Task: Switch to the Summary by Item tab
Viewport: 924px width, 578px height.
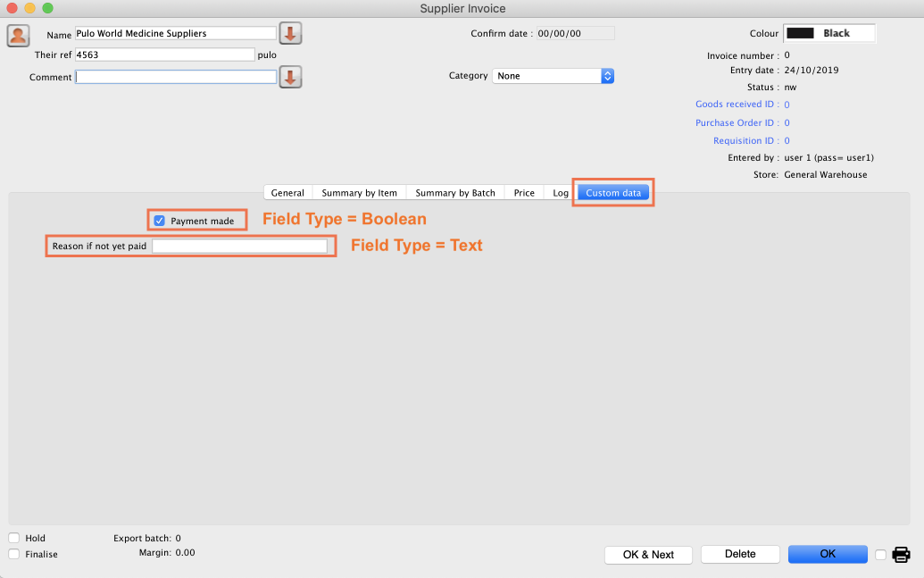Action: (359, 193)
